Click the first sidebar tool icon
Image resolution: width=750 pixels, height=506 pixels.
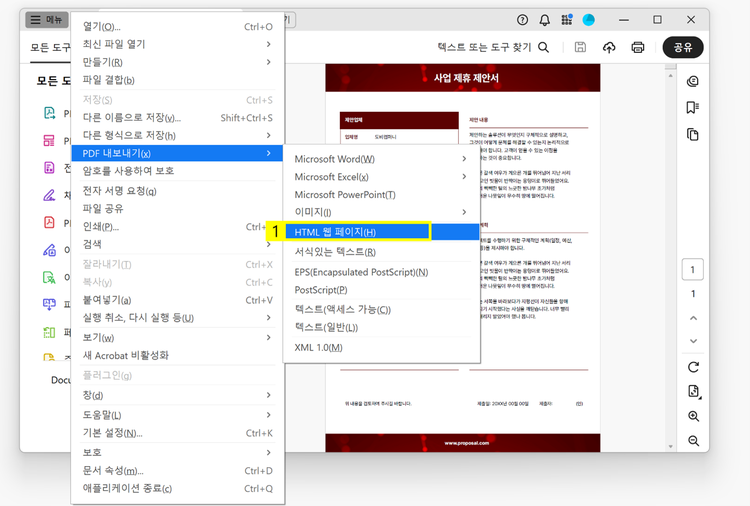[49, 113]
